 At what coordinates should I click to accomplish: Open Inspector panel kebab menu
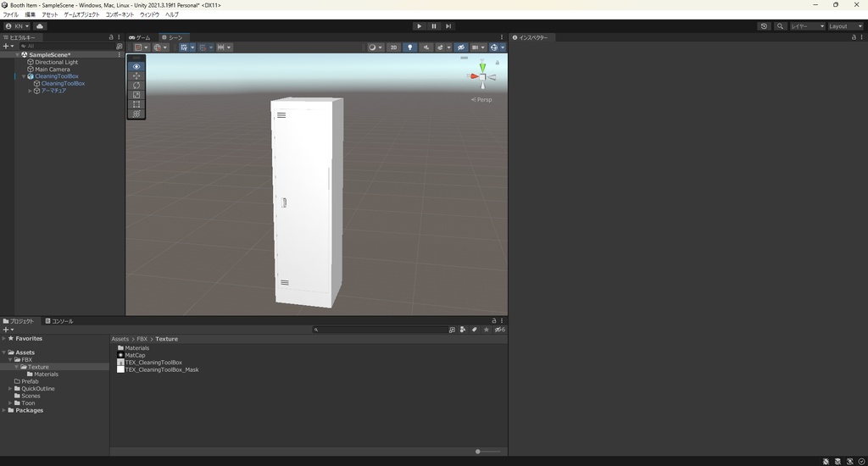click(862, 37)
